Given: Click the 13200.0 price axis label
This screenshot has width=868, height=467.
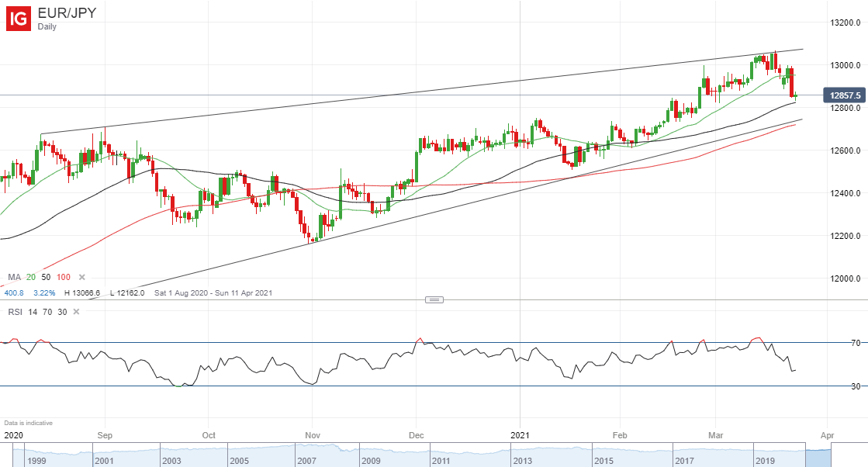Looking at the screenshot, I should click(x=846, y=22).
